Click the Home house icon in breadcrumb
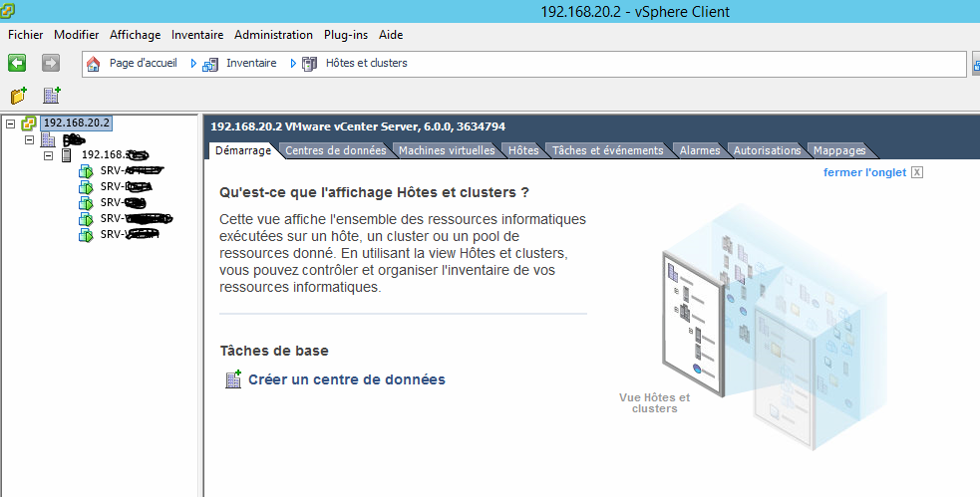 [93, 64]
